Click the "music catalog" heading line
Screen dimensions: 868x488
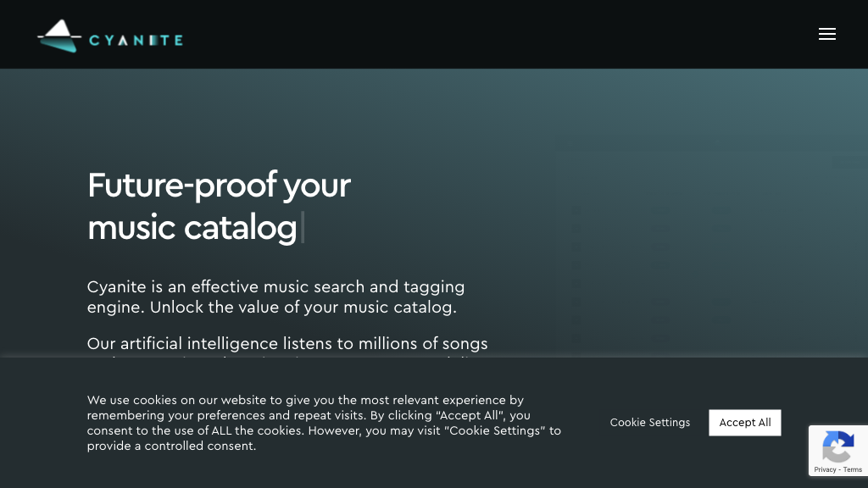(192, 227)
